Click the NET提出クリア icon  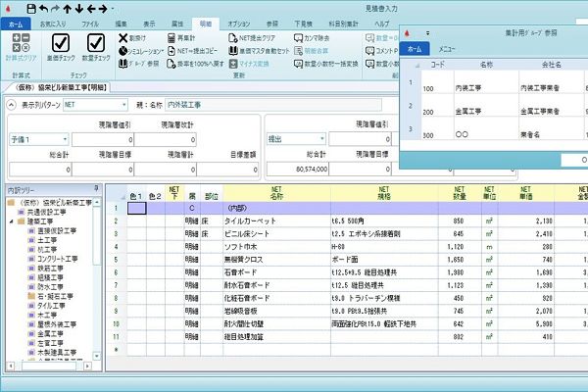pos(233,38)
